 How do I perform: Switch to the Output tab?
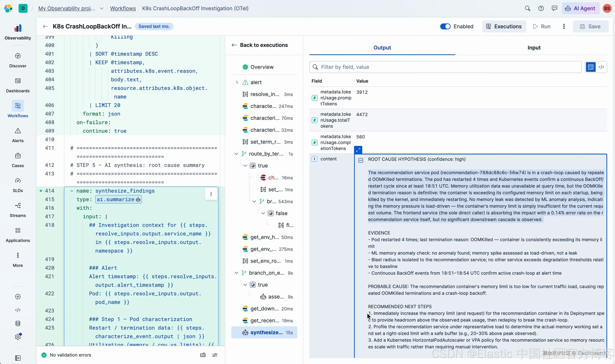pyautogui.click(x=382, y=48)
